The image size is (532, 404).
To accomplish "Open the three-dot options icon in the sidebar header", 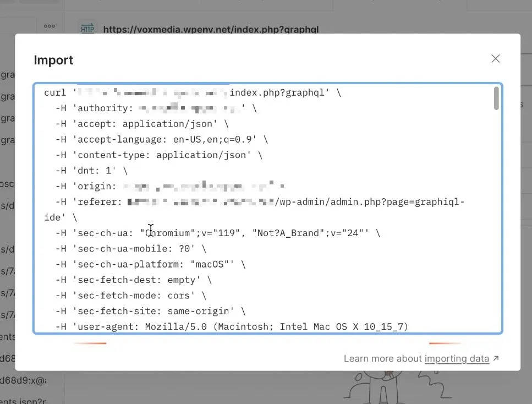I will (50, 26).
